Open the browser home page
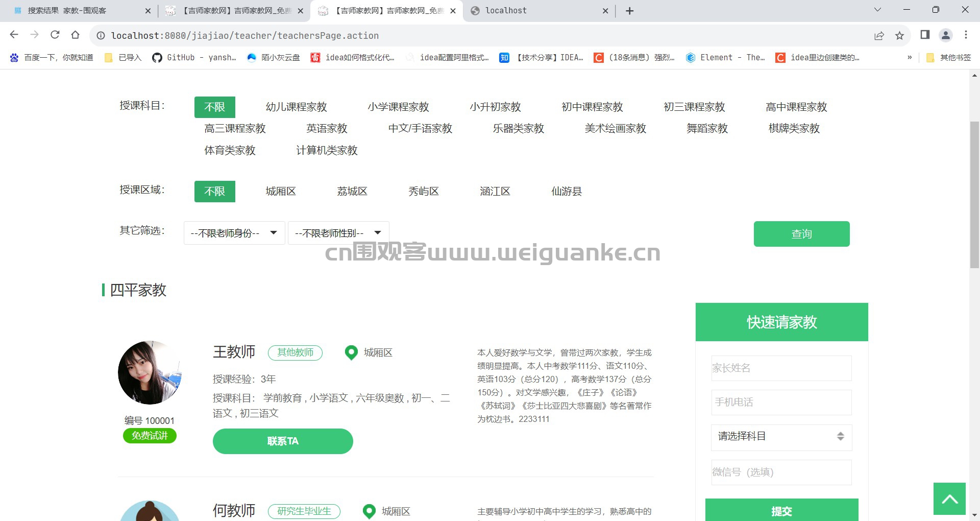 pyautogui.click(x=76, y=35)
